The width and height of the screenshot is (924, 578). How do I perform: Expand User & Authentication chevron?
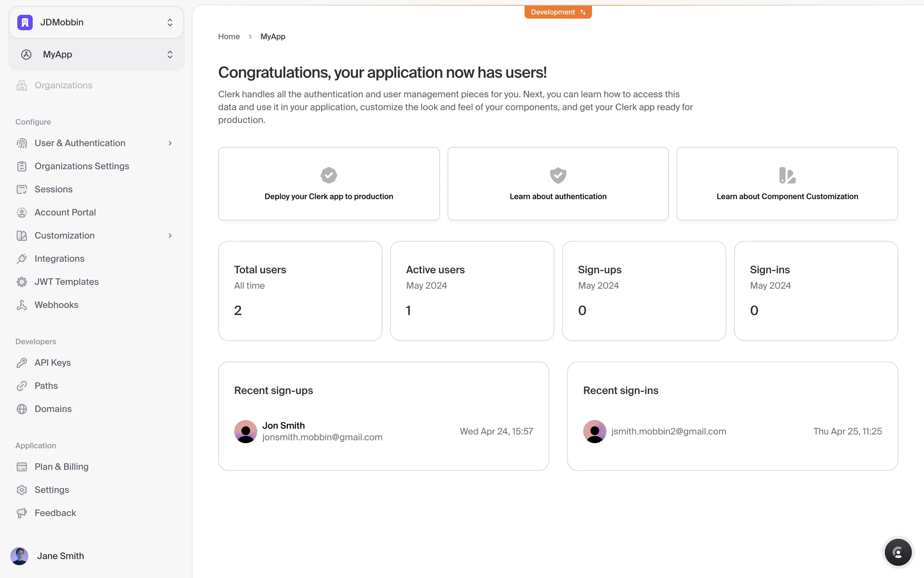[170, 143]
